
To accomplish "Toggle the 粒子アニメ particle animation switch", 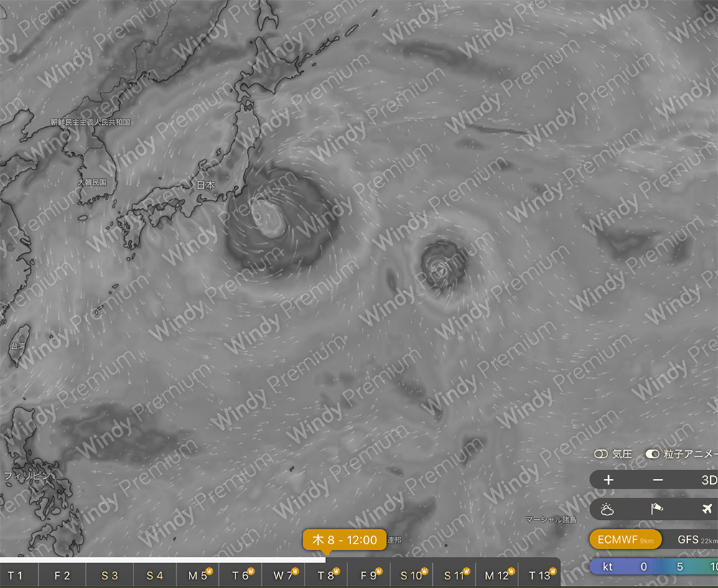I will tap(652, 454).
